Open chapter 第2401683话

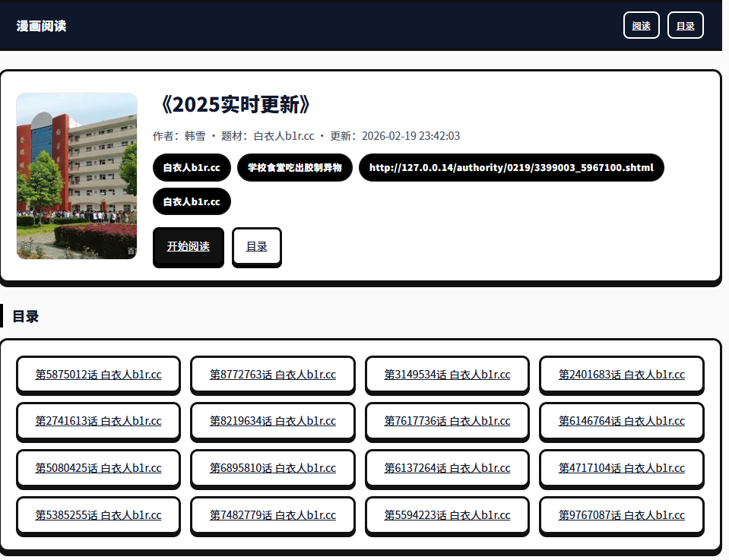pos(621,375)
